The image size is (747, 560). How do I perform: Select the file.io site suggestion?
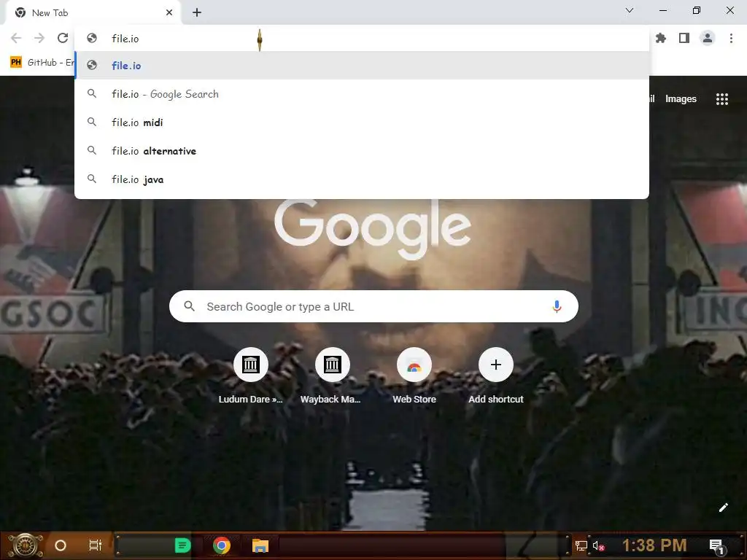click(362, 66)
